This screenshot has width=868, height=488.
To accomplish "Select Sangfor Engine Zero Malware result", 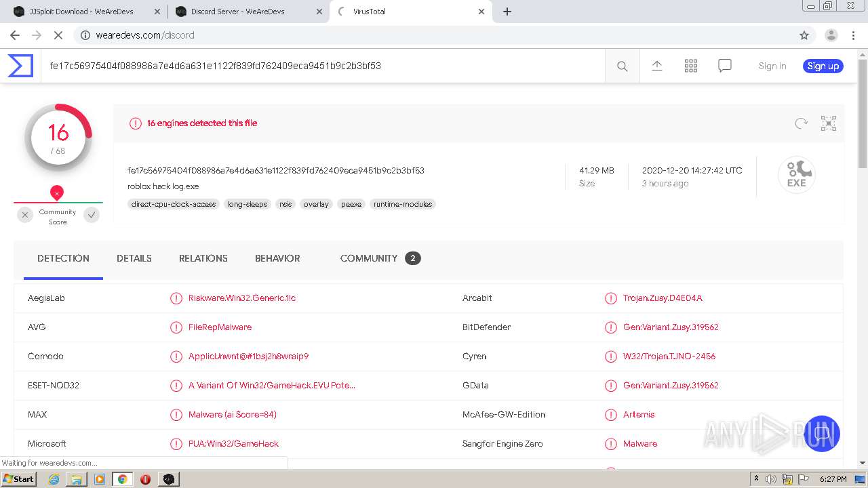I will (x=640, y=444).
